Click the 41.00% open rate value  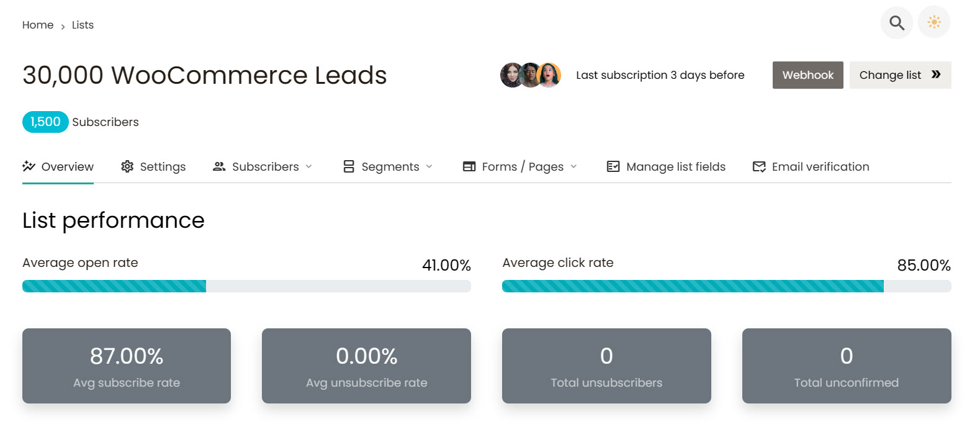(x=446, y=265)
